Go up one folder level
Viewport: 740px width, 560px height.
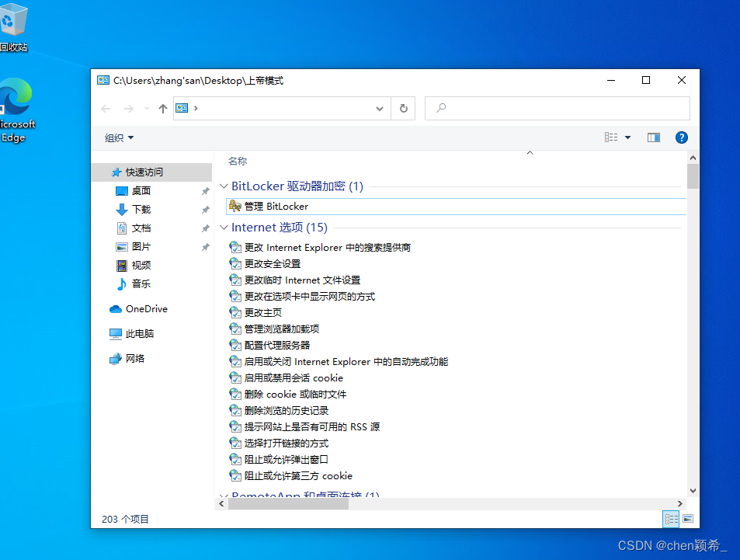163,109
